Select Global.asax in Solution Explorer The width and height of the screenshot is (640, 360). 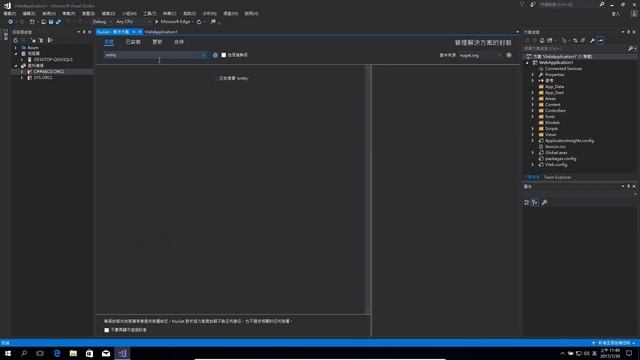tap(556, 153)
